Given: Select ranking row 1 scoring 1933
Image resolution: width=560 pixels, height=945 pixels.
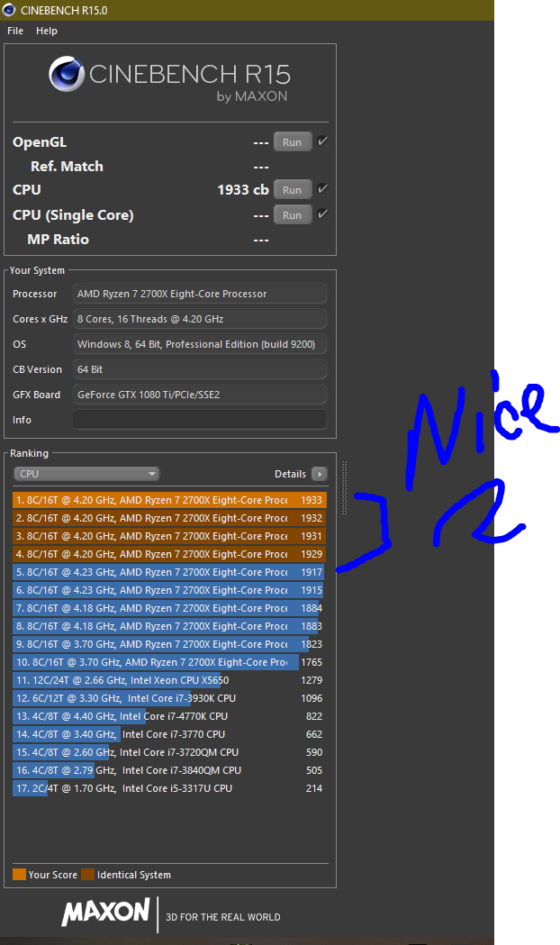Looking at the screenshot, I should point(170,500).
